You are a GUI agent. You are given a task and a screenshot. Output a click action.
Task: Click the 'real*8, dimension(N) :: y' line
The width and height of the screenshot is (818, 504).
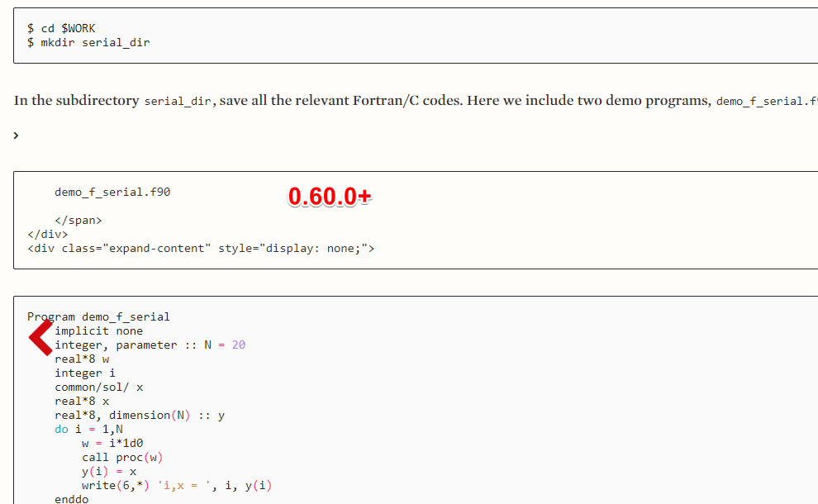[140, 416]
